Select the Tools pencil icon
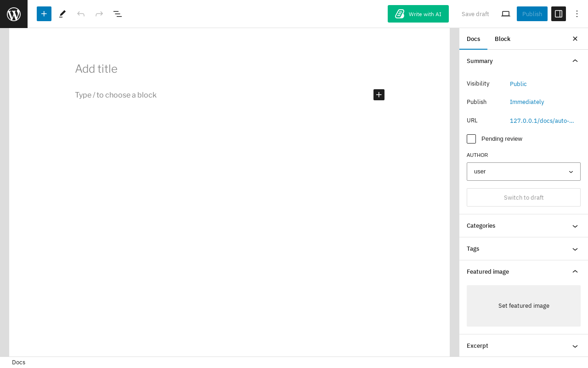Screen dimensions: 588x368 click(x=62, y=14)
